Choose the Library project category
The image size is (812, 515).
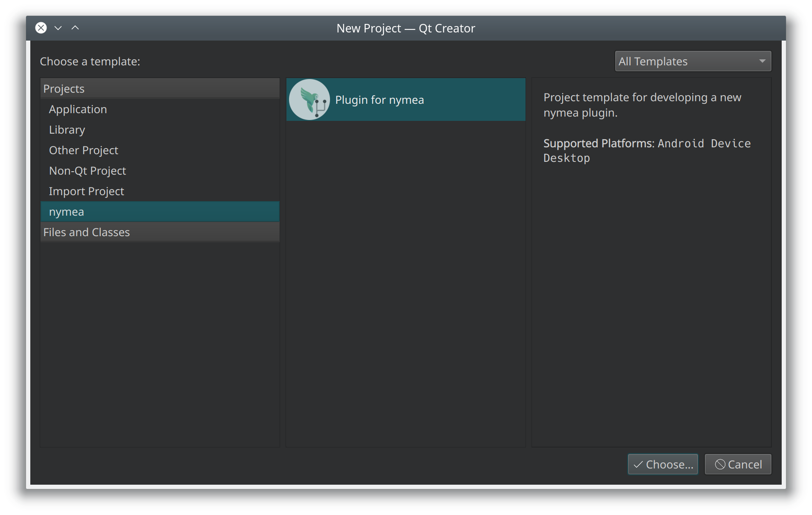[x=160, y=129]
